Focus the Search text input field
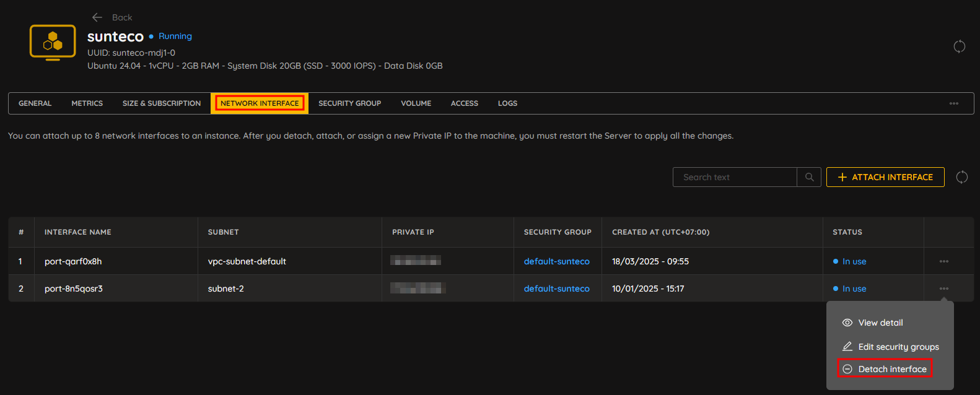 (x=735, y=177)
